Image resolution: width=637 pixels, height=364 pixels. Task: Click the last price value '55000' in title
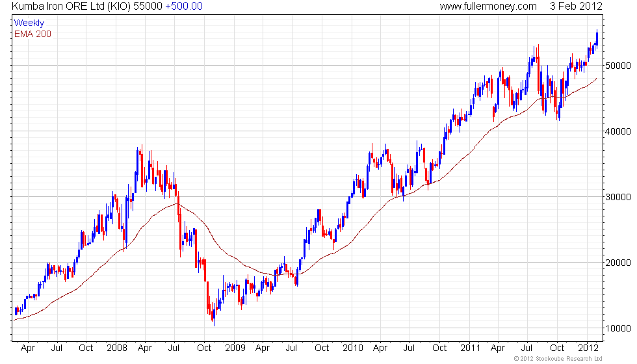coord(148,6)
